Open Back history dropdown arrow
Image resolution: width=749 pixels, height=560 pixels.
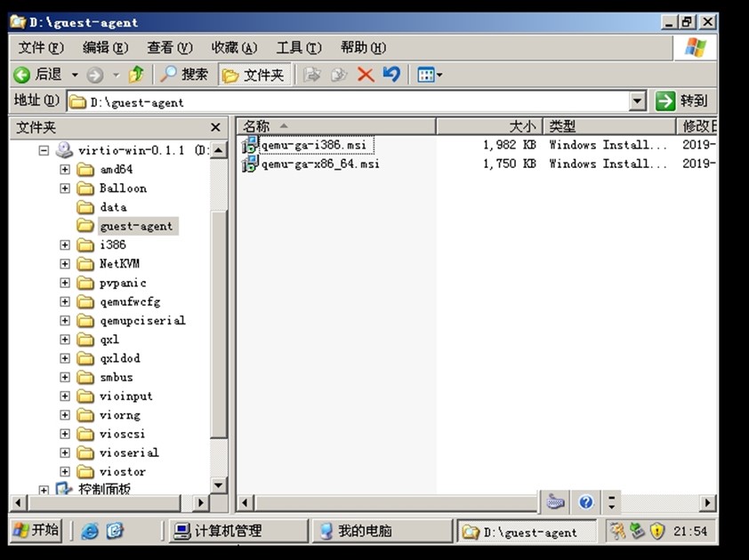pyautogui.click(x=75, y=75)
